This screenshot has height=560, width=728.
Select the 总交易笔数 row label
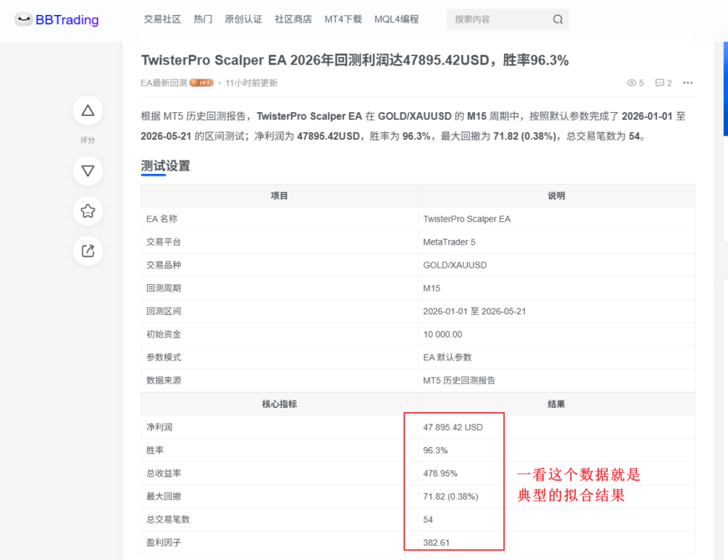[168, 519]
